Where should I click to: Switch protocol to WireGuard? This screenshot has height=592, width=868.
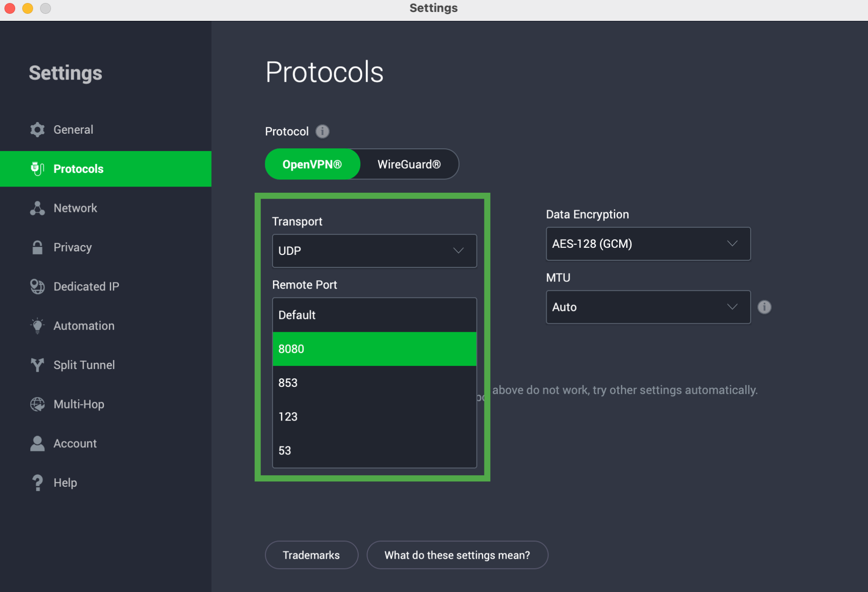[409, 164]
